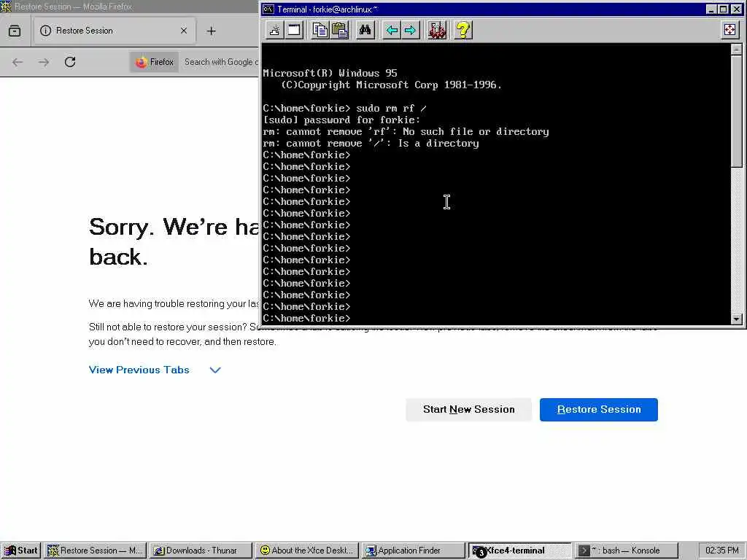Click the terminal window title bar icon
The width and height of the screenshot is (747, 560).
click(268, 9)
